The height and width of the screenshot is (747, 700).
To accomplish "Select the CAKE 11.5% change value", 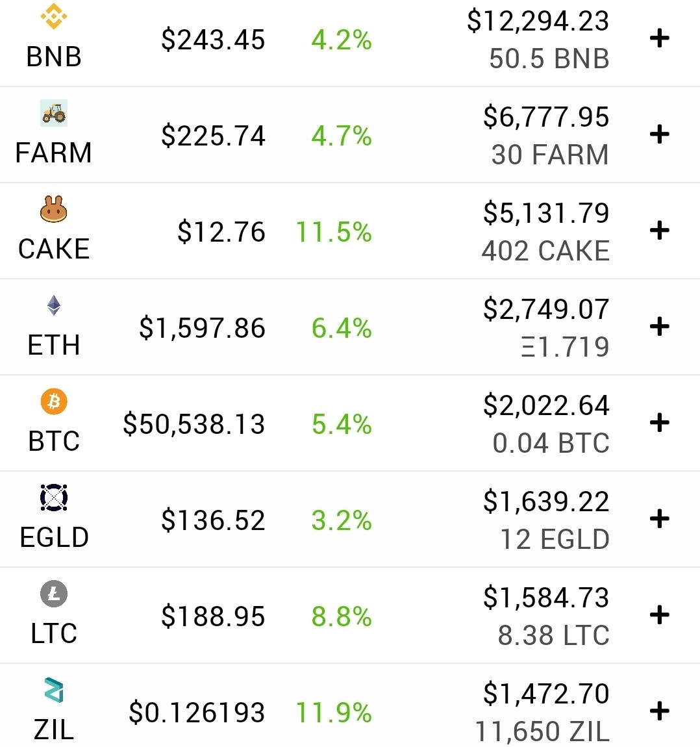I will point(333,232).
